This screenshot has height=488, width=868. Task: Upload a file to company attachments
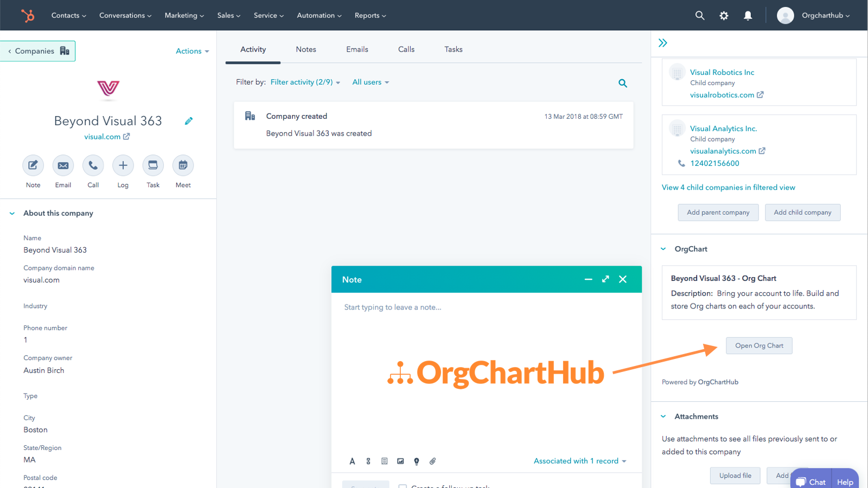[735, 475]
